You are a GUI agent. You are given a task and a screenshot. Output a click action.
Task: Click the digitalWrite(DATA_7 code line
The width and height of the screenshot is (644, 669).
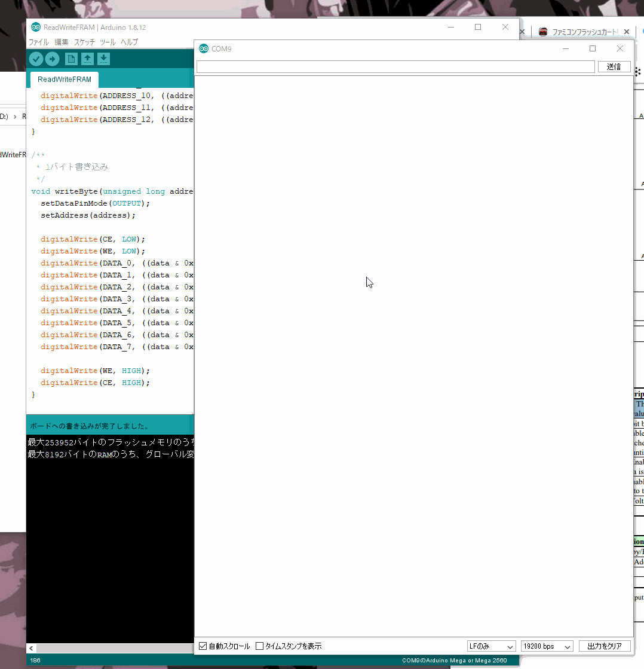(x=116, y=346)
